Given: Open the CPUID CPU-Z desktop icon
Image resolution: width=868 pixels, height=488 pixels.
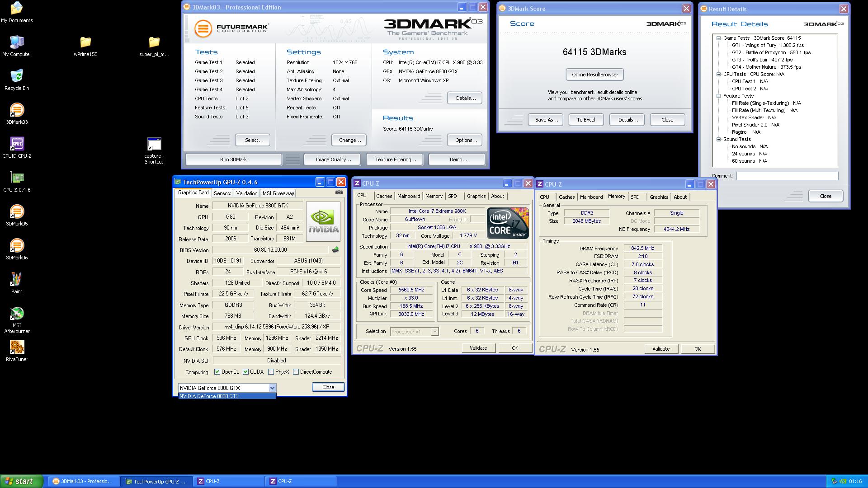Looking at the screenshot, I should tap(17, 144).
